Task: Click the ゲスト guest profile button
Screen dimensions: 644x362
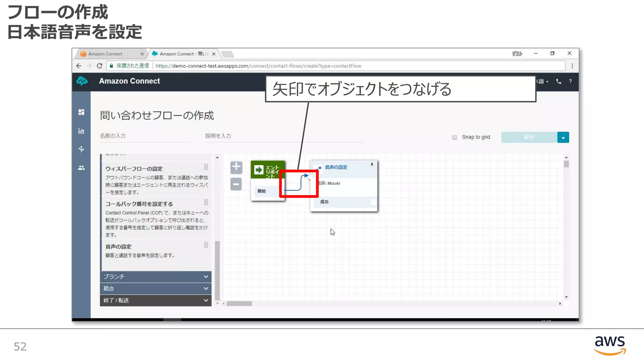Action: click(517, 54)
